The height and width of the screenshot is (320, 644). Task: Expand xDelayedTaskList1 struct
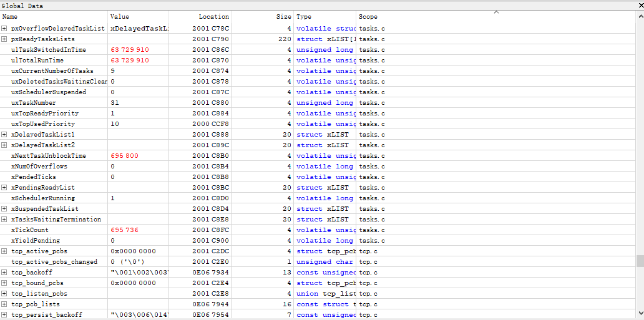[4, 135]
